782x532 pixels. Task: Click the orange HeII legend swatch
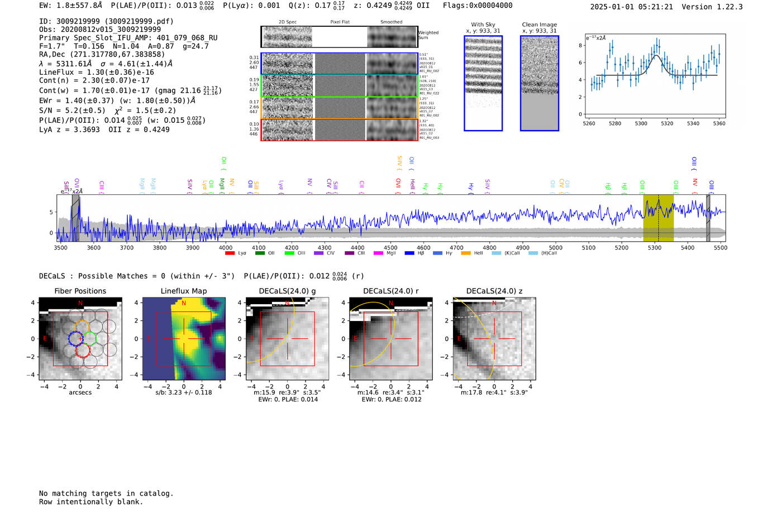[466, 253]
